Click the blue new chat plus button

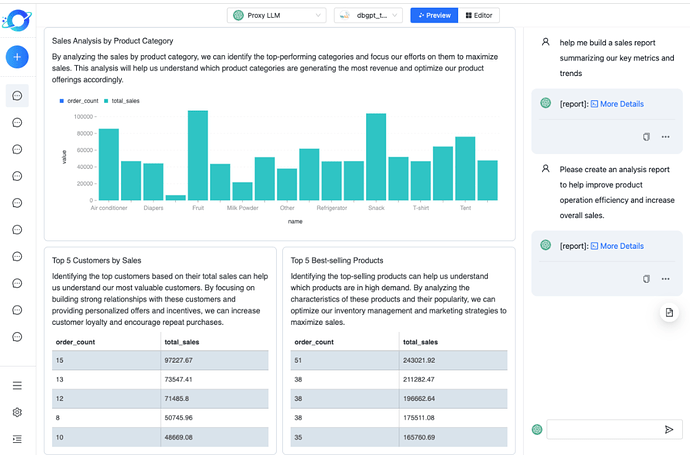coord(17,57)
